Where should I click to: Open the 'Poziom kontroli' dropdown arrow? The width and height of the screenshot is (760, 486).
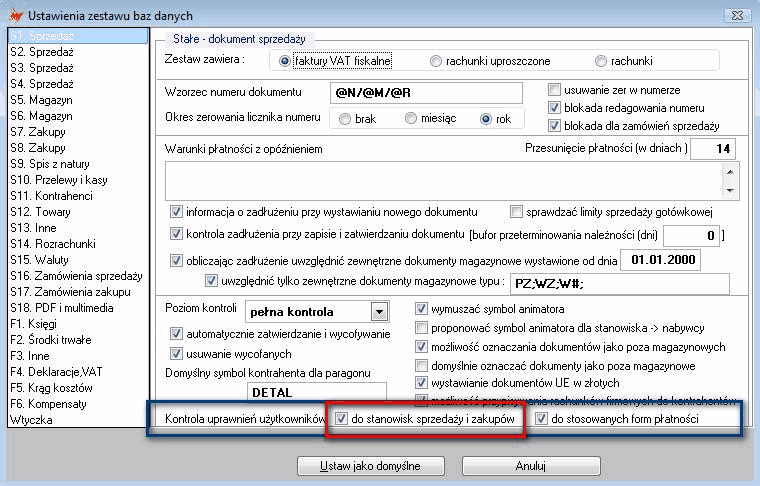pos(380,312)
